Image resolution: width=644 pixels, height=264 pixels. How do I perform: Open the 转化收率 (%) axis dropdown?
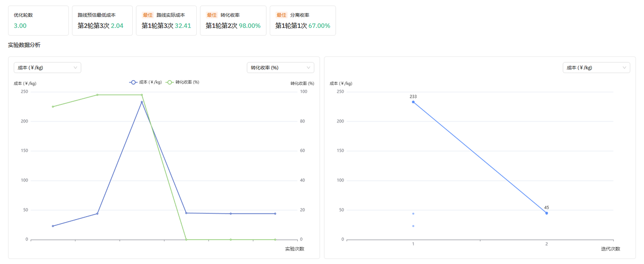pos(280,68)
